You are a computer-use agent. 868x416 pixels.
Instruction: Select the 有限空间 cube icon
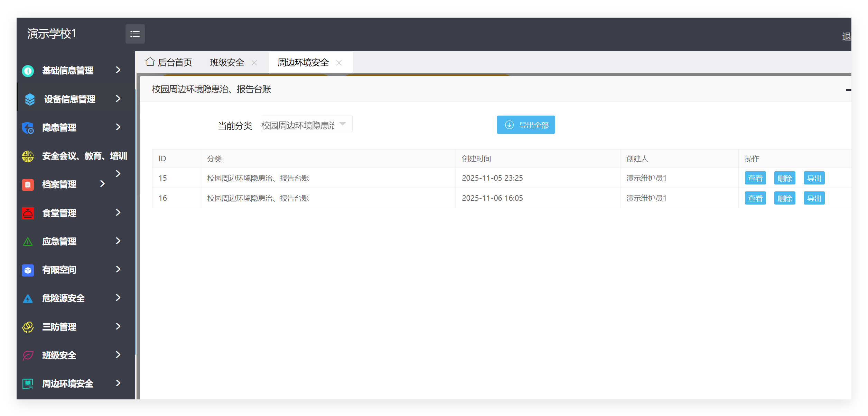point(28,270)
